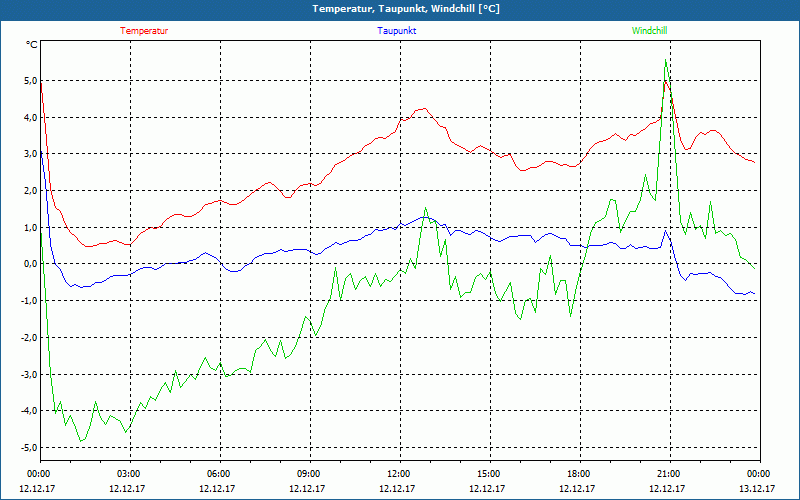Image resolution: width=800 pixels, height=500 pixels.
Task: Click the 21:00 time axis label
Action: [x=670, y=473]
